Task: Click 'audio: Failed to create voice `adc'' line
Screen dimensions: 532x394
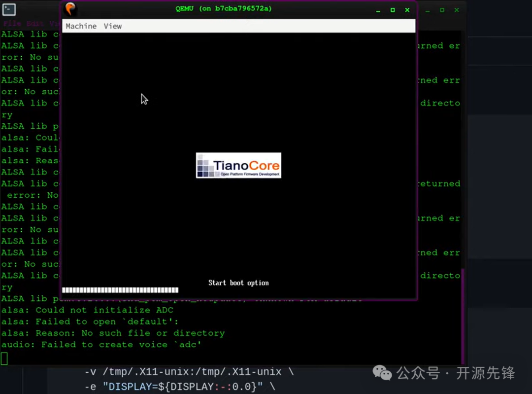Action: click(101, 345)
